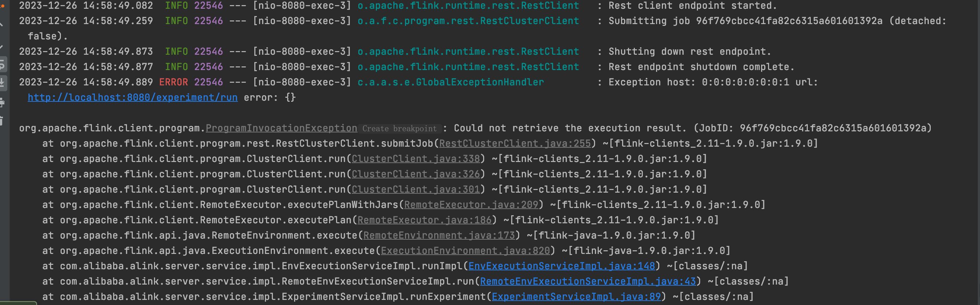Open the http://localhost:8080/experiment/run link
Viewport: 980px width, 305px height.
click(132, 97)
